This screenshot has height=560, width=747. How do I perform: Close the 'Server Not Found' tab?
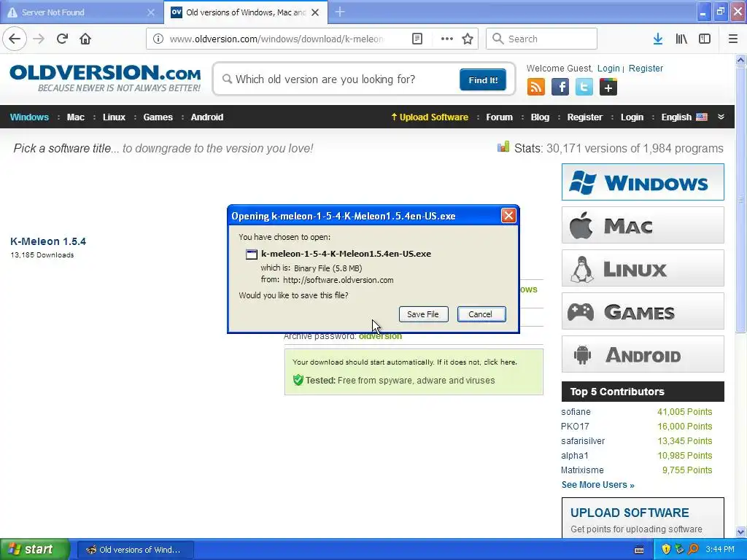point(151,12)
